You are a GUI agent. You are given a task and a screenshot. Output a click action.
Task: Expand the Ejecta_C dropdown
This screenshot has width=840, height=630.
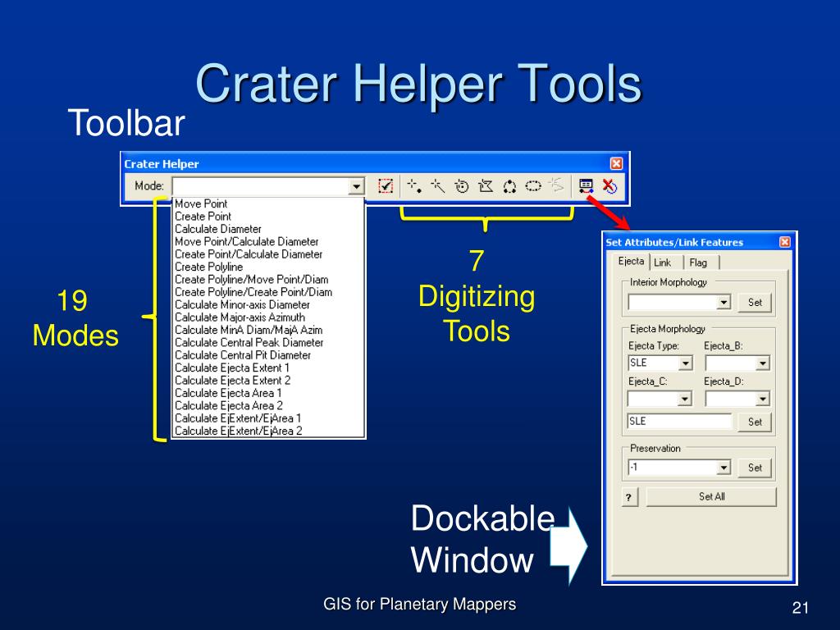685,399
